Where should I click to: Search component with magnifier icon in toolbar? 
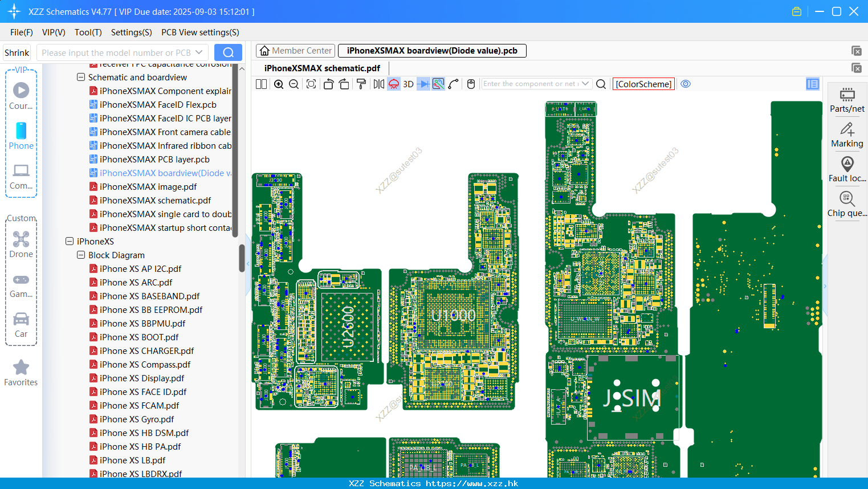click(x=601, y=84)
